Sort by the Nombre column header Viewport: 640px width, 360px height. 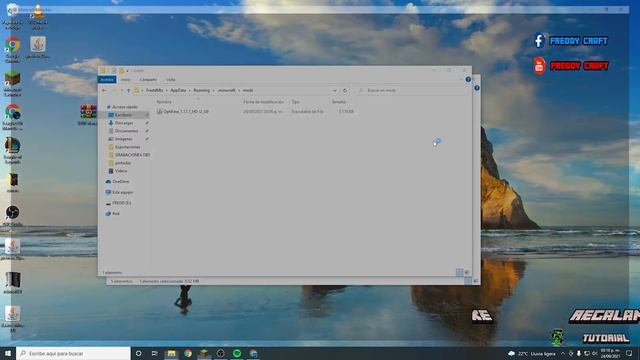pyautogui.click(x=164, y=102)
